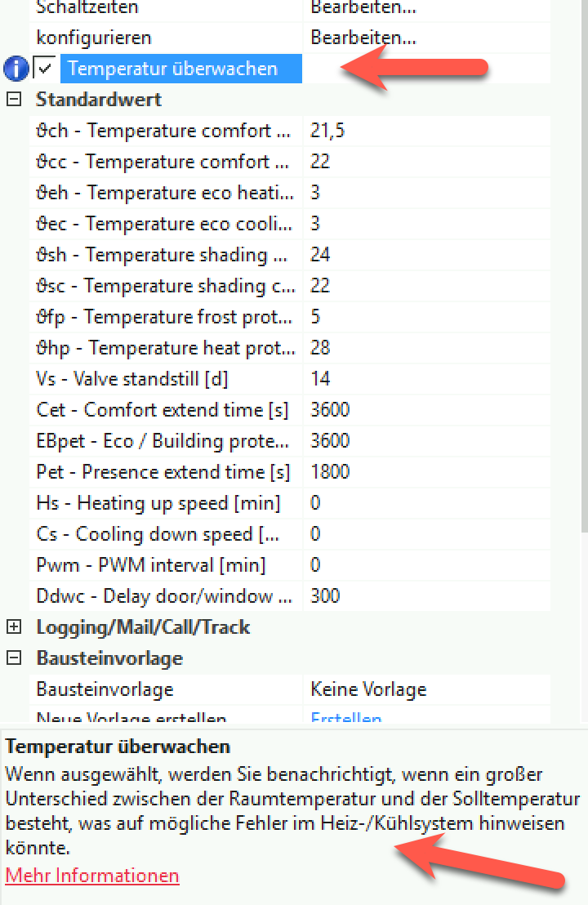Screen dimensions: 588x905
Task: Open the Mehr Informationen link
Action: click(x=92, y=876)
